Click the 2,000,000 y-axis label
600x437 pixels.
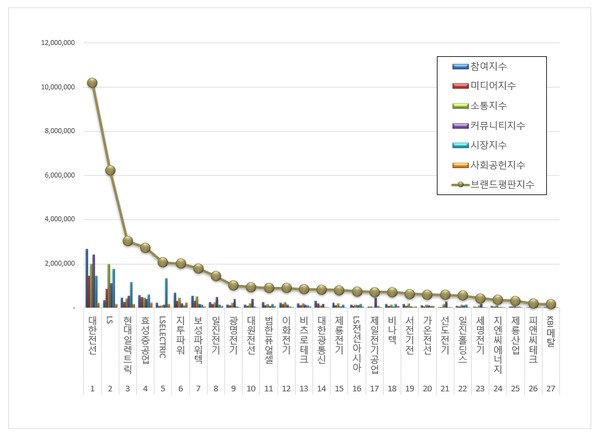coord(59,263)
